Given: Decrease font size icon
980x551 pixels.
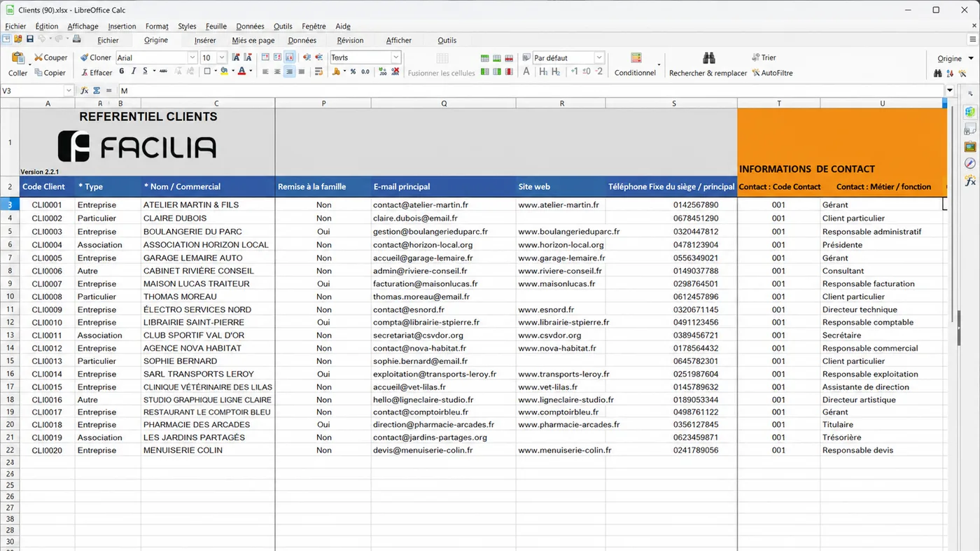Looking at the screenshot, I should point(248,57).
